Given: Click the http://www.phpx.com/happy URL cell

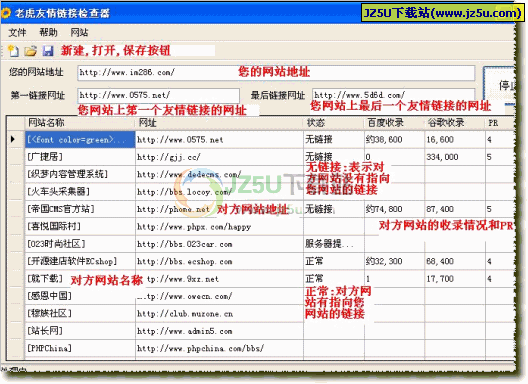Looking at the screenshot, I should tap(219, 227).
